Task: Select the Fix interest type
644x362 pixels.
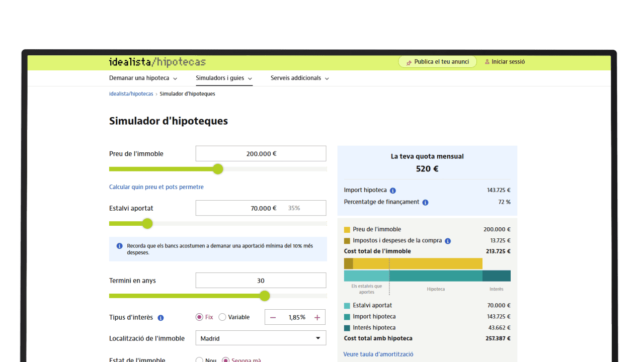Action: (199, 317)
